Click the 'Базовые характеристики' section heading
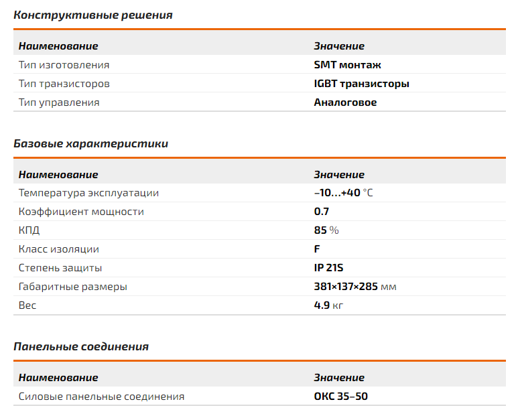This screenshot has width=518, height=420. coord(91,143)
